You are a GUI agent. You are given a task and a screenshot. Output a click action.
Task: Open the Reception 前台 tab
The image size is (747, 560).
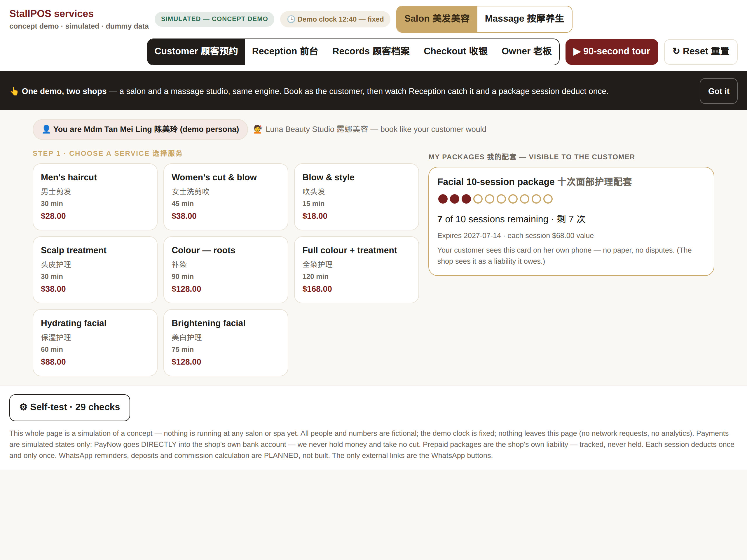(x=285, y=51)
